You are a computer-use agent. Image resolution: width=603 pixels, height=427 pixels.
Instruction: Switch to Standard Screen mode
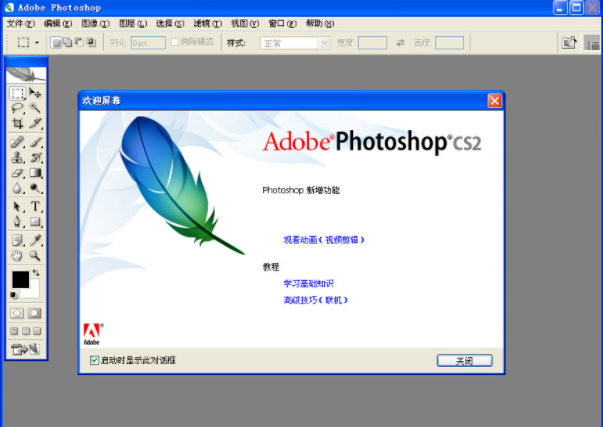(14, 331)
